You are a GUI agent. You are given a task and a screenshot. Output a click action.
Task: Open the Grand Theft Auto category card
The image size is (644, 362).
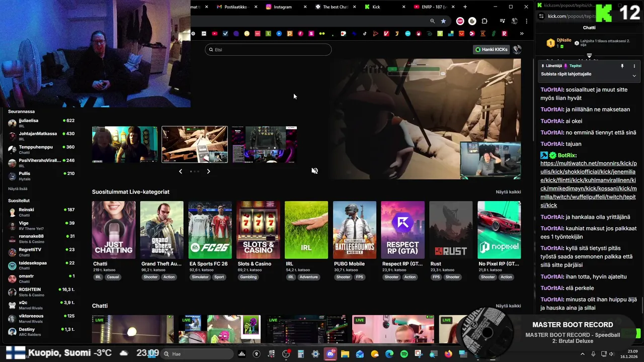pyautogui.click(x=162, y=230)
